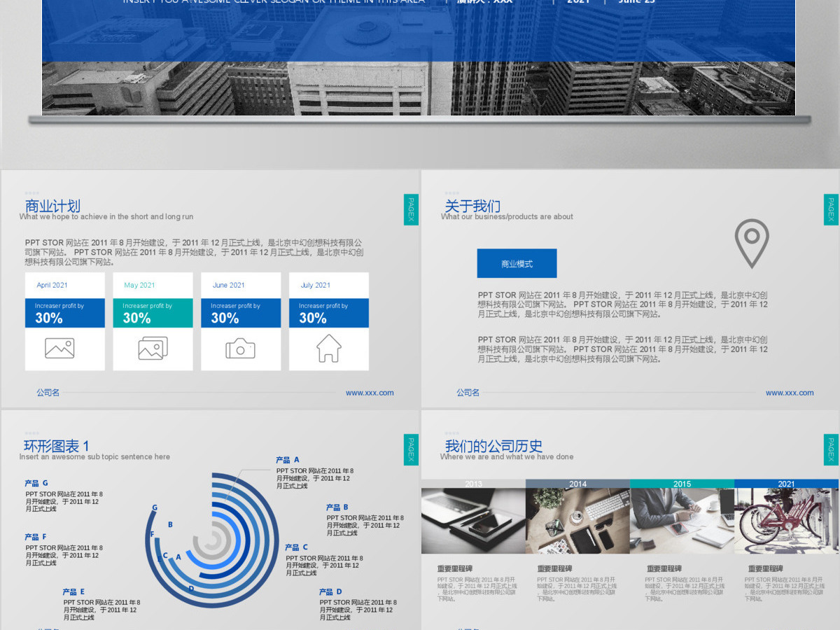840x630 pixels.
Task: Click the June 2021 card header
Action: 241,286
